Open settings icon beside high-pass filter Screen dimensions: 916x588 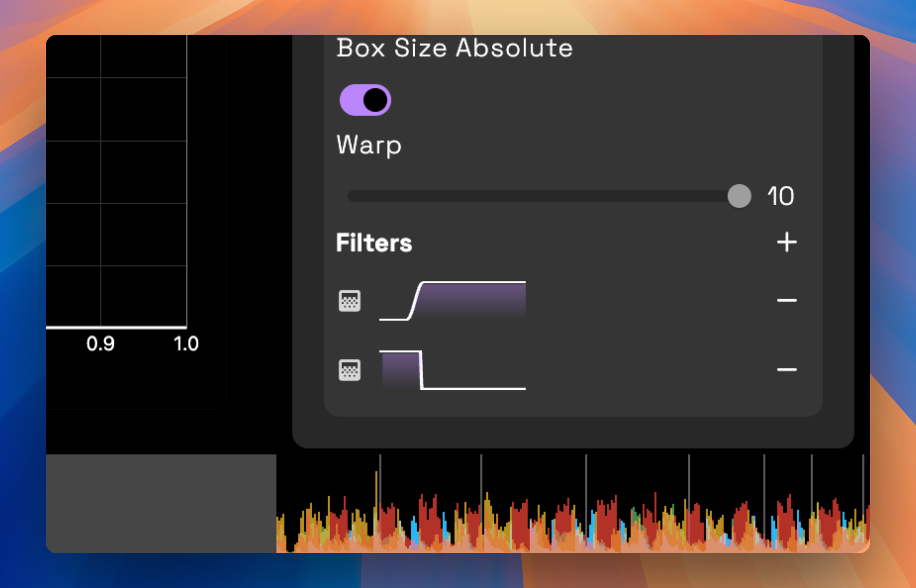[x=349, y=301]
